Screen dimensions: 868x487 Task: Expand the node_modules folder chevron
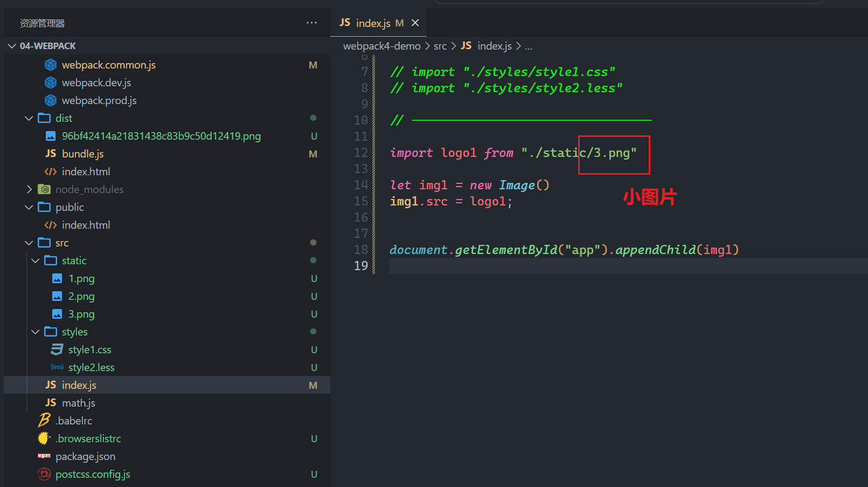(x=29, y=189)
